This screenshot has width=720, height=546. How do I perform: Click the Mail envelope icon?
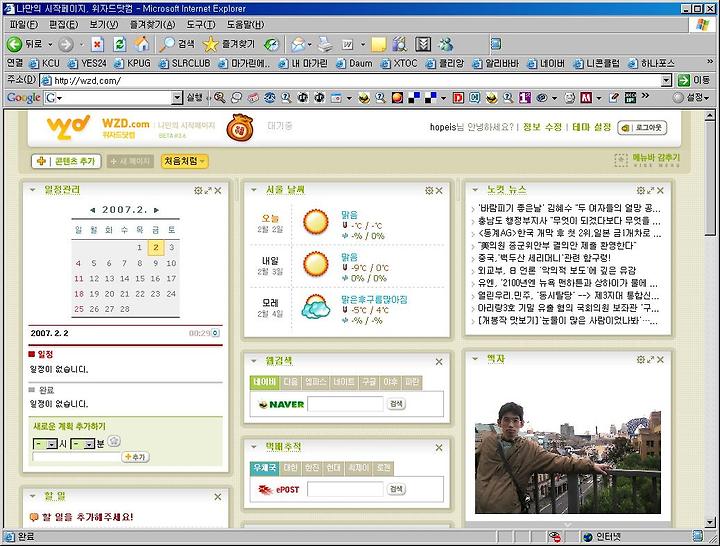pyautogui.click(x=298, y=45)
